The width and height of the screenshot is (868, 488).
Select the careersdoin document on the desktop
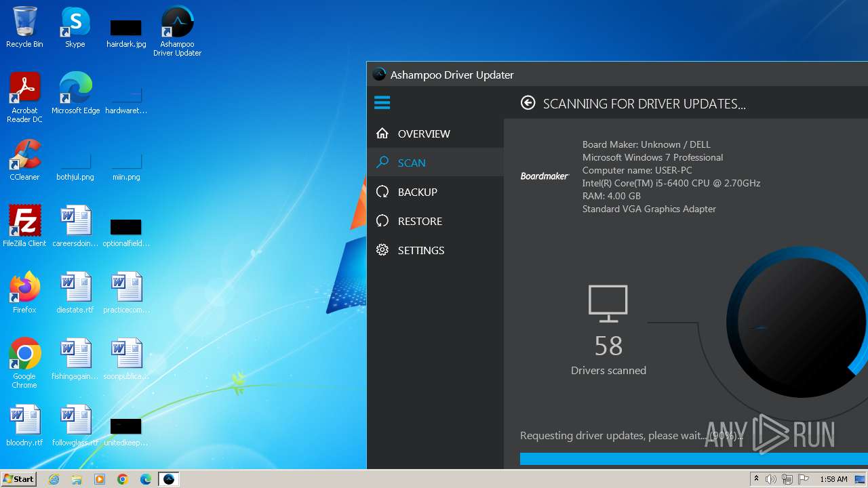coord(75,227)
